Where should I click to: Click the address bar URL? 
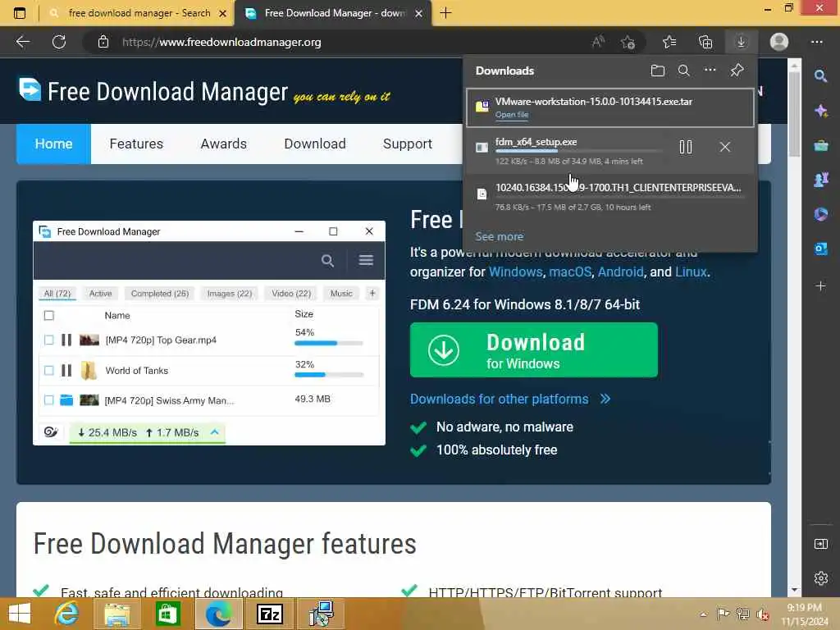tap(221, 43)
